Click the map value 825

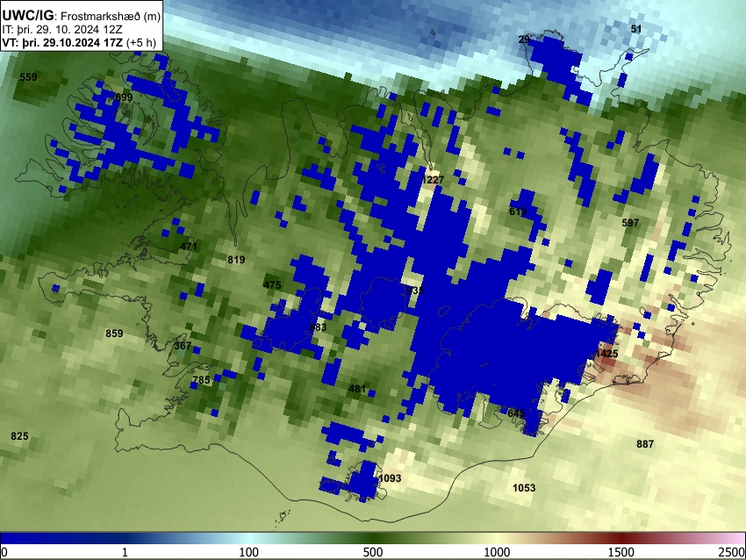tap(19, 436)
